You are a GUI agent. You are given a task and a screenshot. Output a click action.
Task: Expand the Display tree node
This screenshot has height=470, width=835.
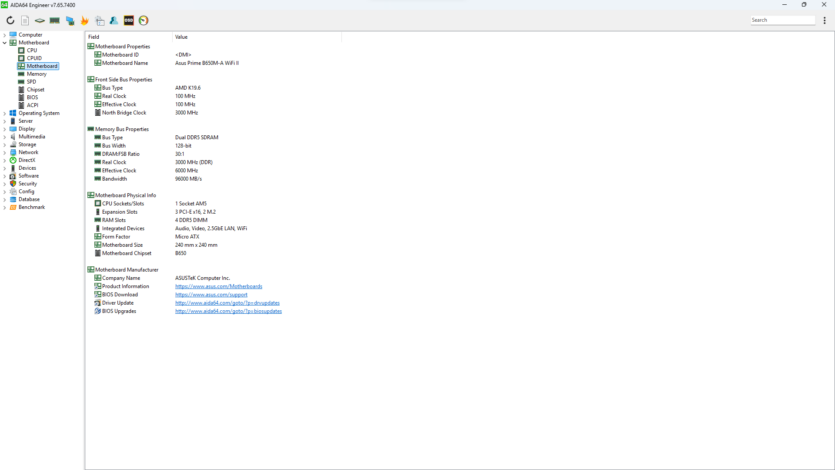point(5,129)
